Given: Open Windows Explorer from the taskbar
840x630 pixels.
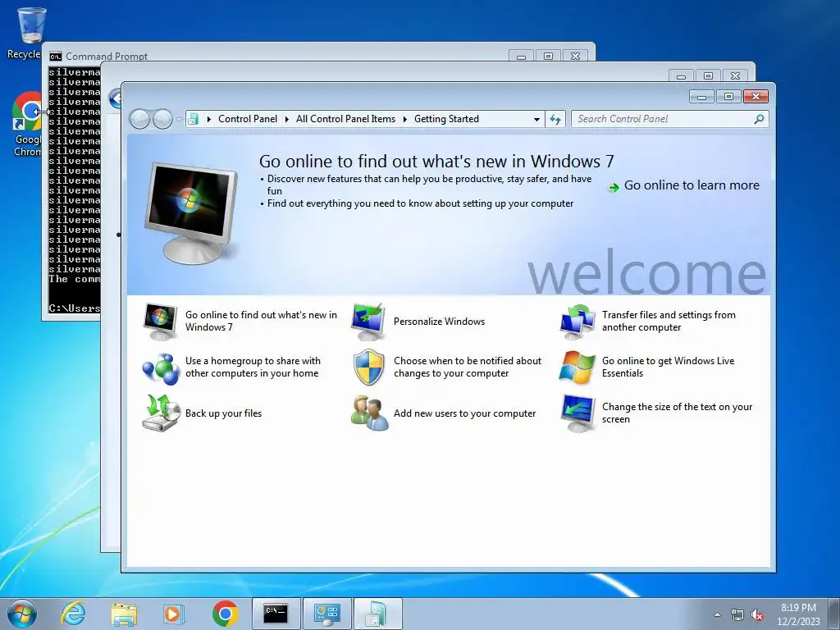Looking at the screenshot, I should coord(124,614).
